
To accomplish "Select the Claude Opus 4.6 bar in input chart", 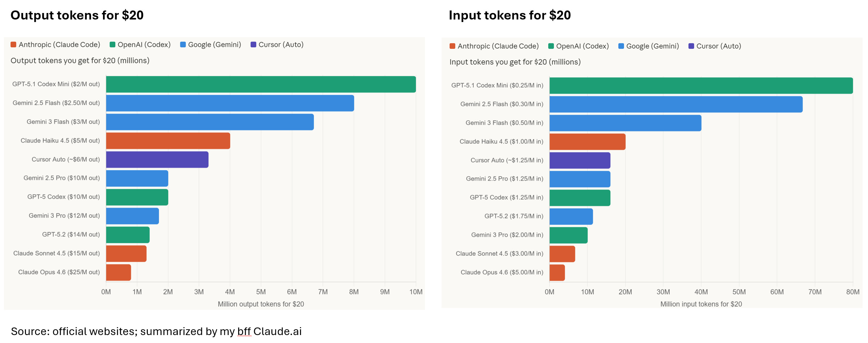I will coord(557,273).
